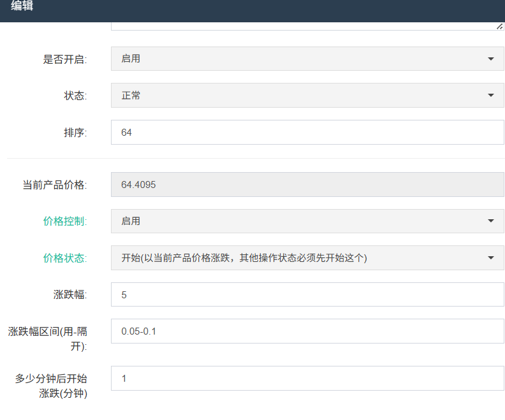This screenshot has width=505, height=420.
Task: Focus the 多少分钟后开始涨跌 input field
Action: click(x=307, y=379)
